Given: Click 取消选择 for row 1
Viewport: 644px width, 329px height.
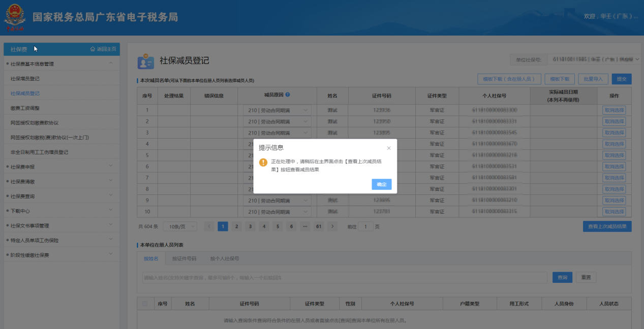Looking at the screenshot, I should [x=614, y=110].
